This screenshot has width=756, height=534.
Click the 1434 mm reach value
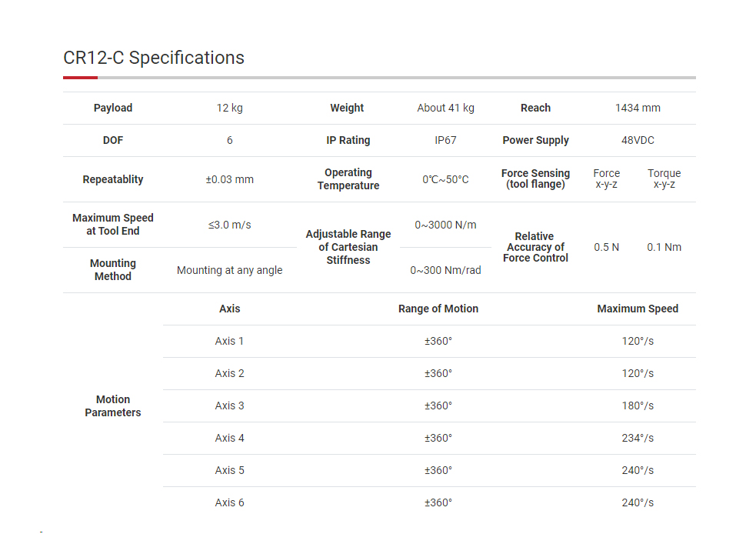(638, 108)
